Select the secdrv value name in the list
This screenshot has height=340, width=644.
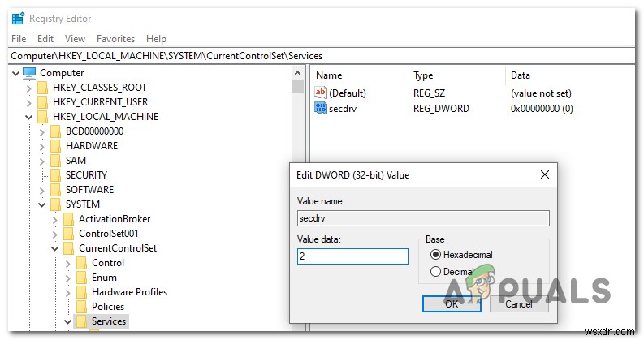pos(343,109)
